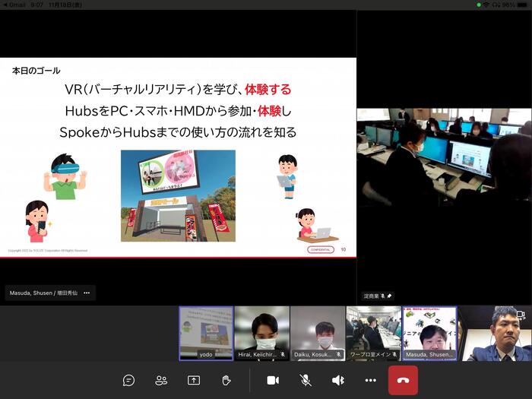Tap the Masuda, Shusen / 増田秀仙 presenter label
Image resolution: width=532 pixels, height=399 pixels.
(x=43, y=293)
